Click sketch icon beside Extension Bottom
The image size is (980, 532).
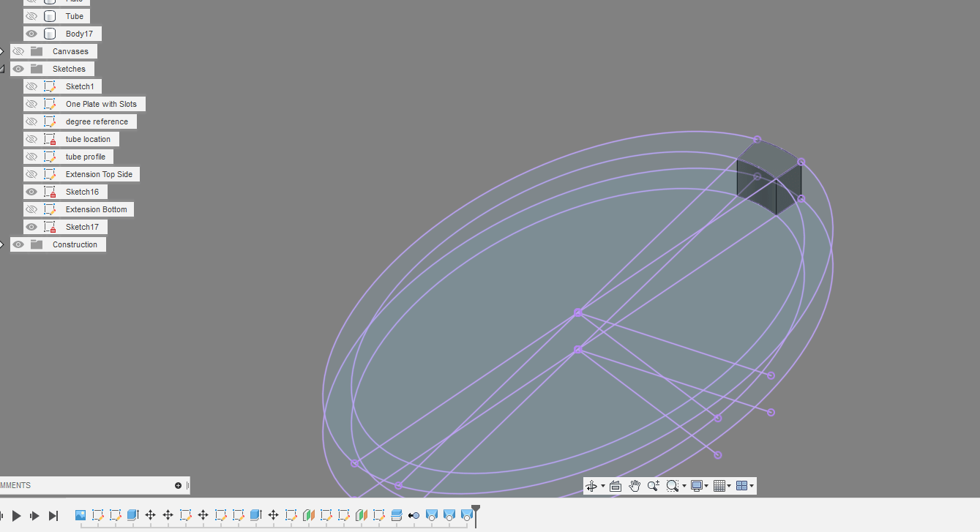(x=50, y=209)
